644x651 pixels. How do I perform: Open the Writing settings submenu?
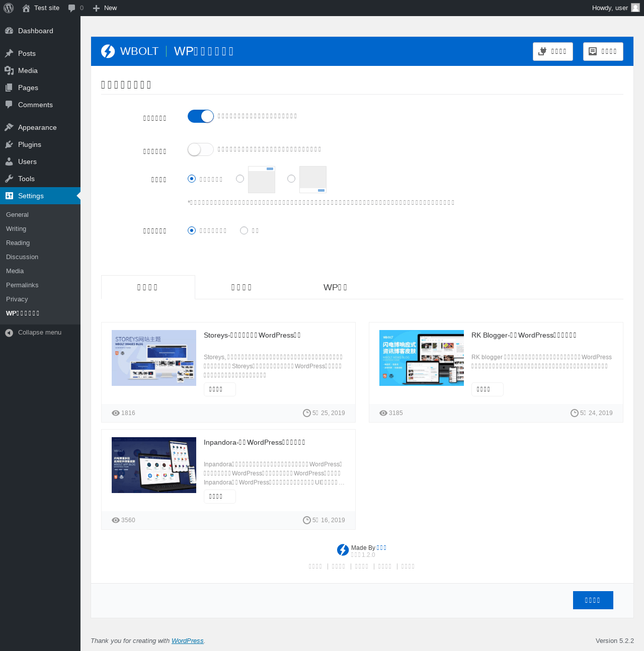(x=40, y=228)
